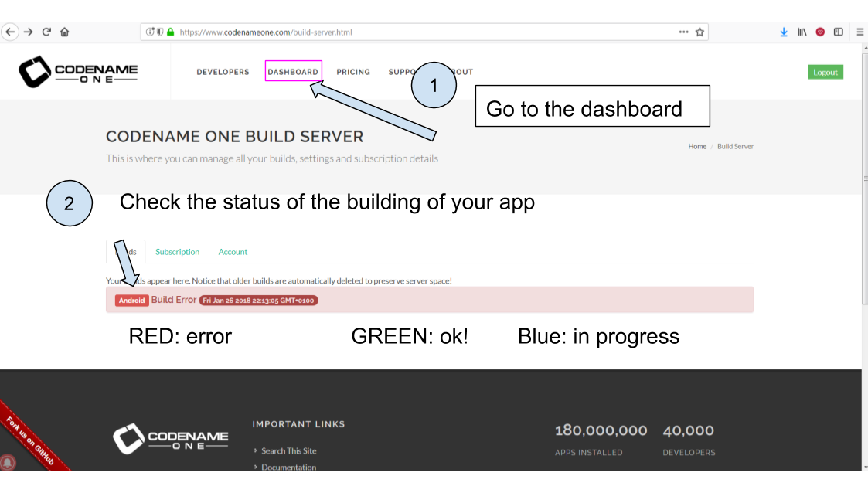The height and width of the screenshot is (493, 868).
Task: Click the Codename One footer logo
Action: (171, 439)
